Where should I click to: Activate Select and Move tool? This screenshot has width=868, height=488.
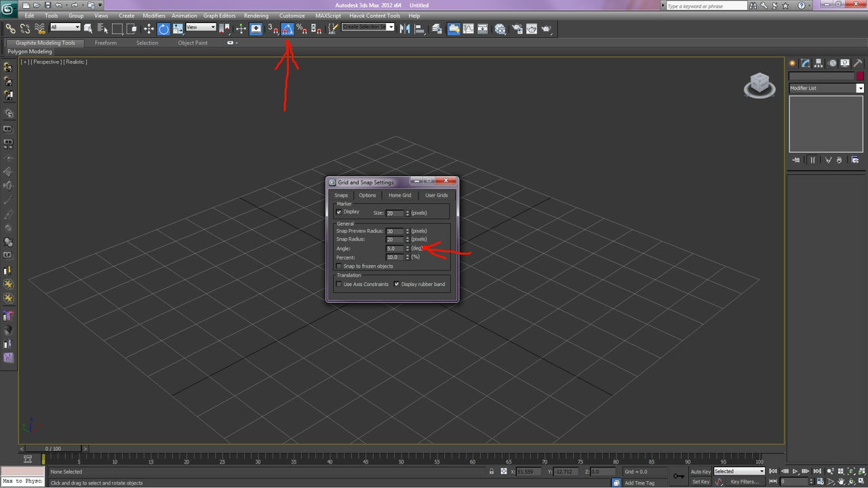[x=149, y=28]
